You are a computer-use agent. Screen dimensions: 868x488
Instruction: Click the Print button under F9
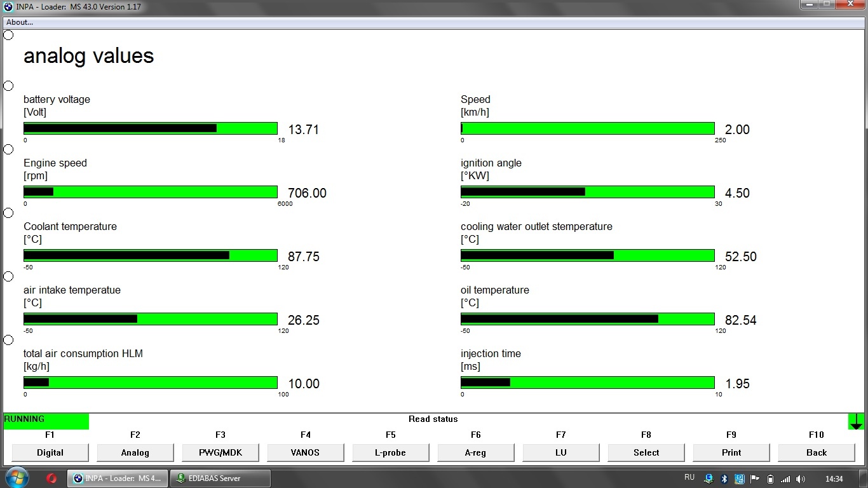pyautogui.click(x=731, y=452)
